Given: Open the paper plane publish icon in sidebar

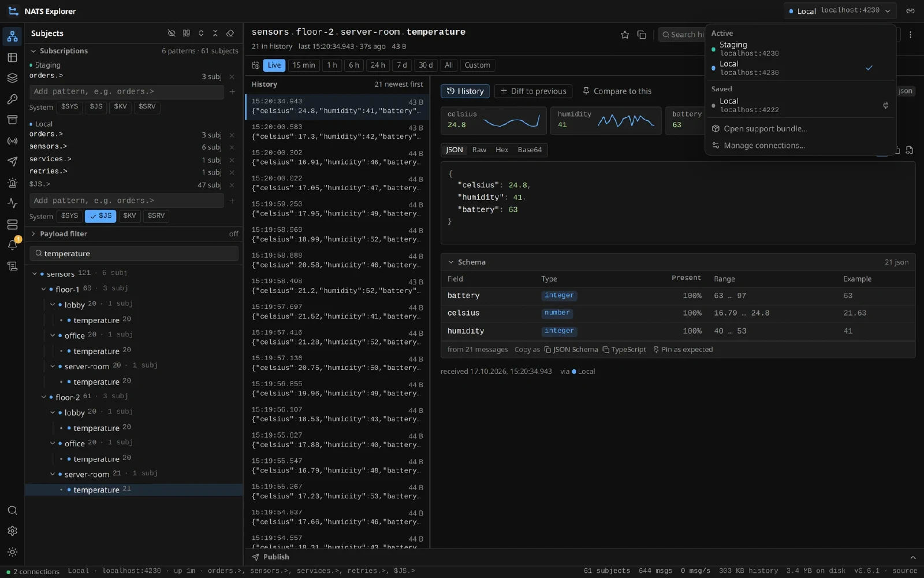Looking at the screenshot, I should tap(12, 162).
